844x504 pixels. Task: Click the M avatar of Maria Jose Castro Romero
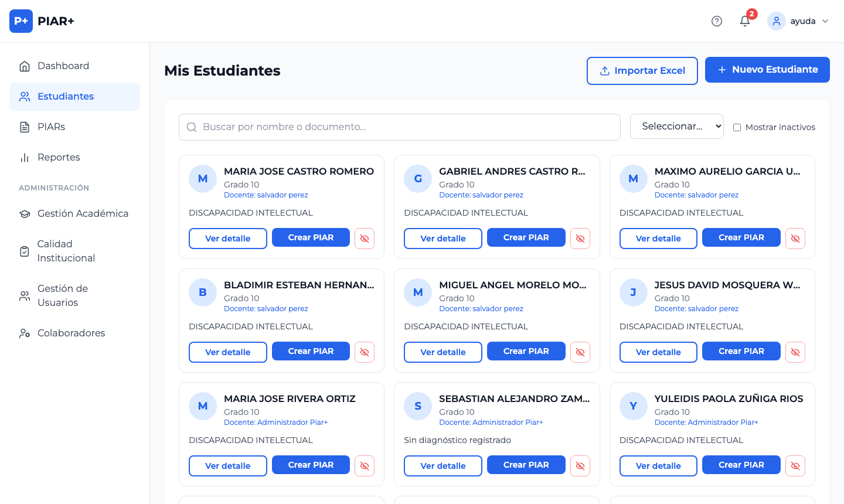coord(203,179)
